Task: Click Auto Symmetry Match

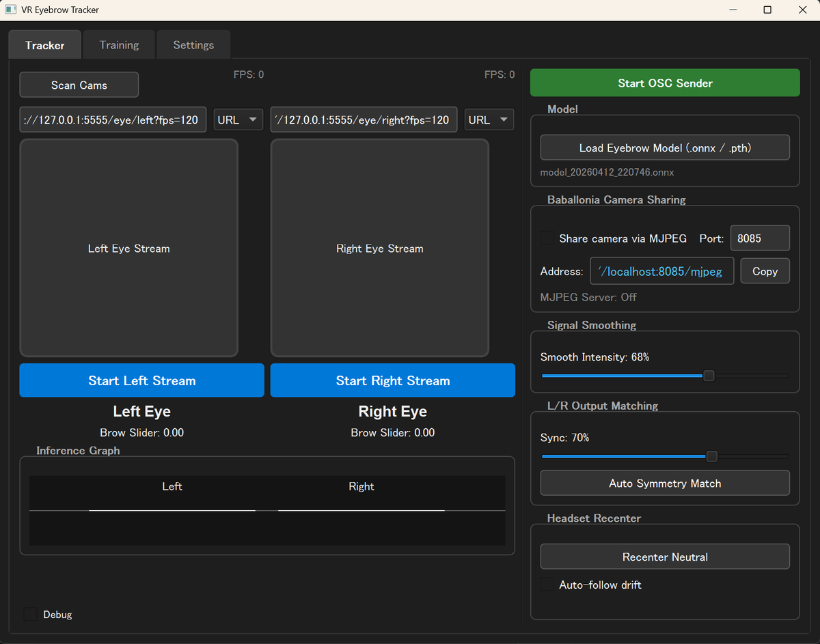Action: (665, 483)
